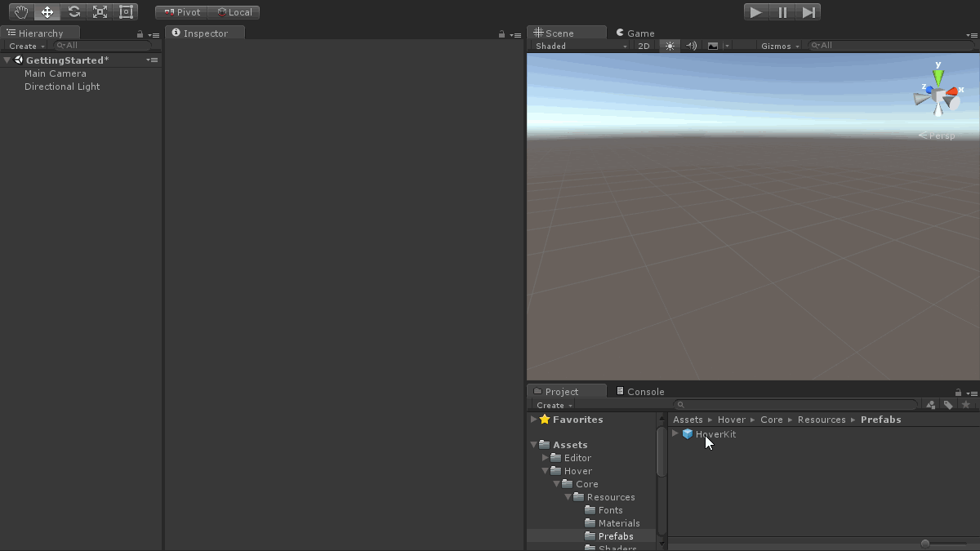Click the Search by Label tag icon

(948, 405)
